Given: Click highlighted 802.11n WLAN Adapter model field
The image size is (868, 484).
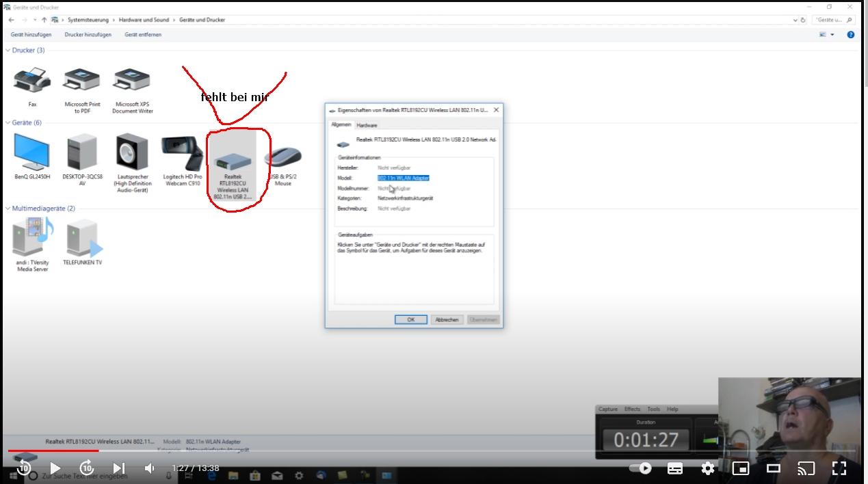Looking at the screenshot, I should (404, 178).
